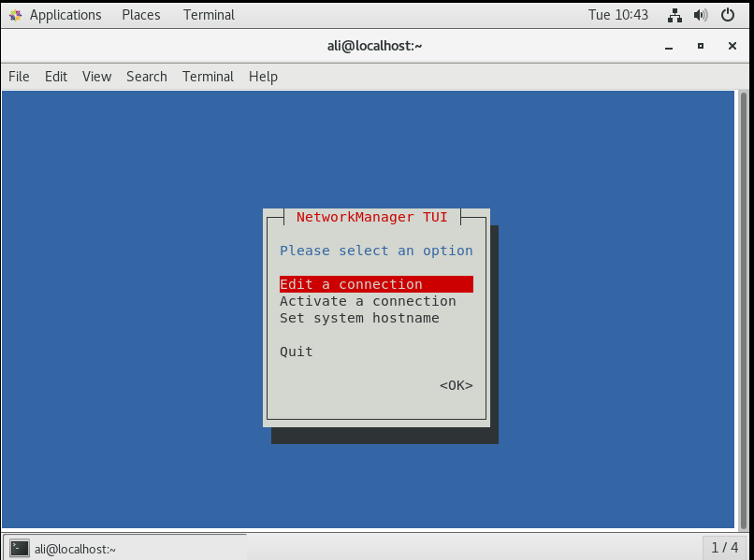Image resolution: width=754 pixels, height=560 pixels.
Task: Click the clock showing Tue 10:43
Action: [x=618, y=15]
